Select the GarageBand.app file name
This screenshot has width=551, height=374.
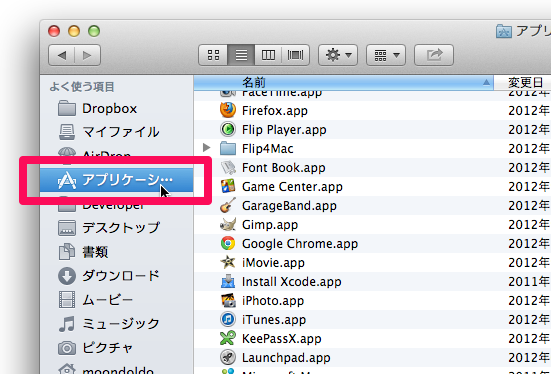(x=289, y=206)
